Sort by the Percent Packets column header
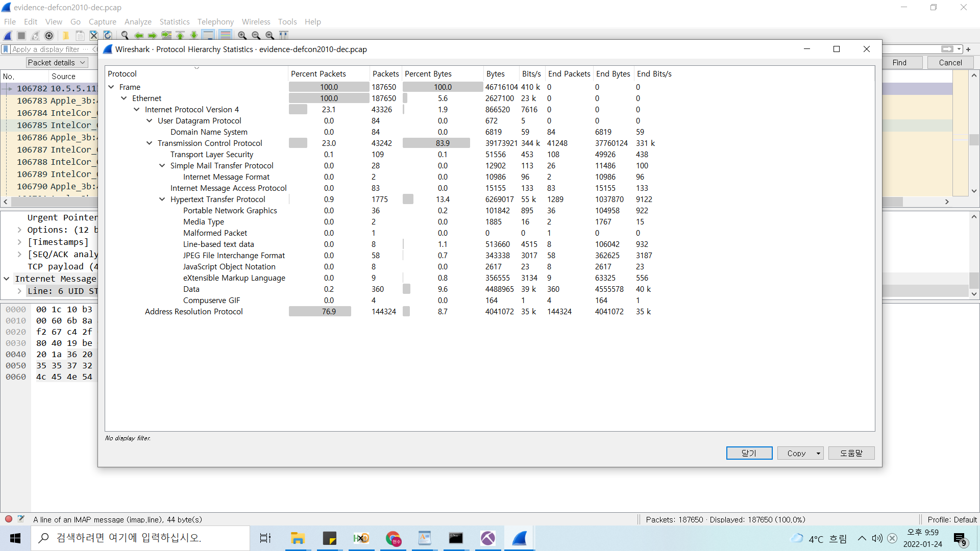This screenshot has height=551, width=980. 328,74
